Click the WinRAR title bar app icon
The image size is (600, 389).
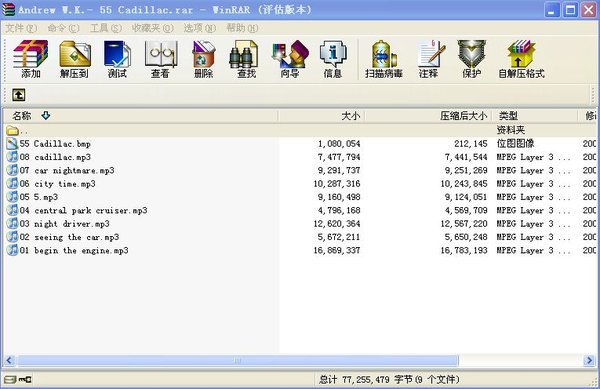point(8,10)
